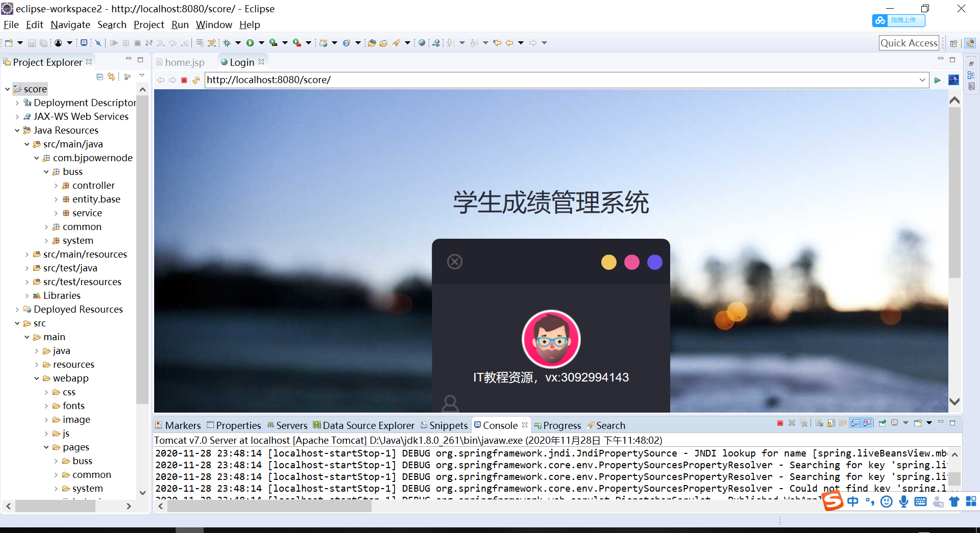Click Open Console icon in Console toolbar
980x533 pixels.
[918, 423]
